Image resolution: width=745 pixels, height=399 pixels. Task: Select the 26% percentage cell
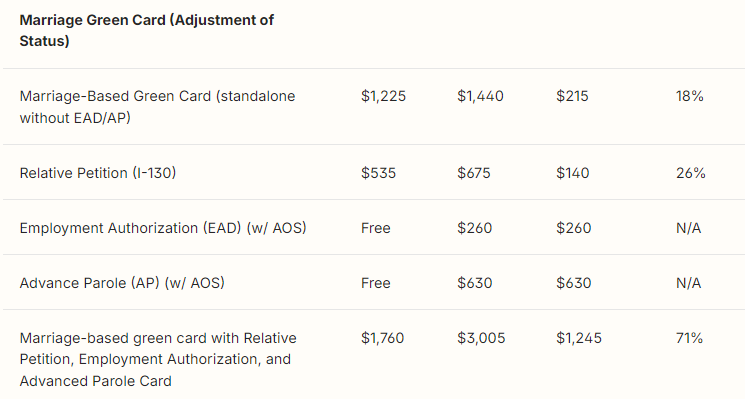690,173
